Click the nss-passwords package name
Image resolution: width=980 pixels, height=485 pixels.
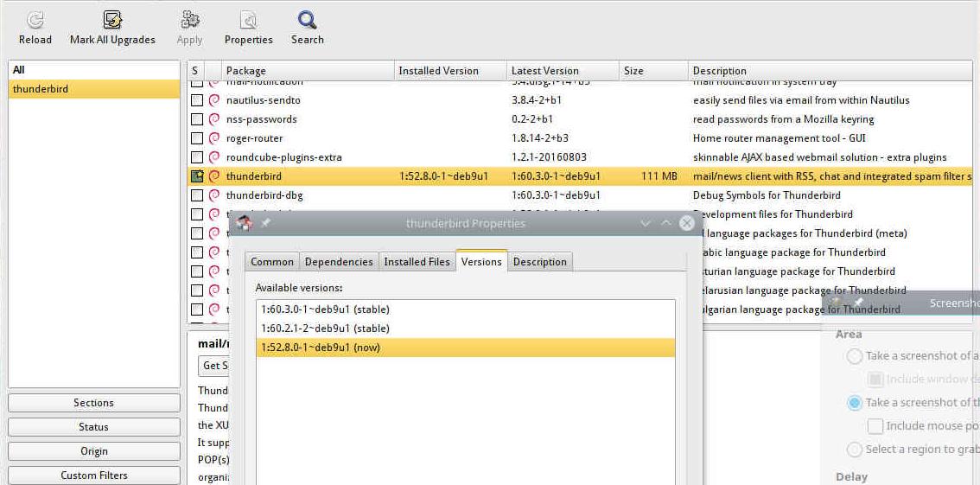[x=261, y=118]
